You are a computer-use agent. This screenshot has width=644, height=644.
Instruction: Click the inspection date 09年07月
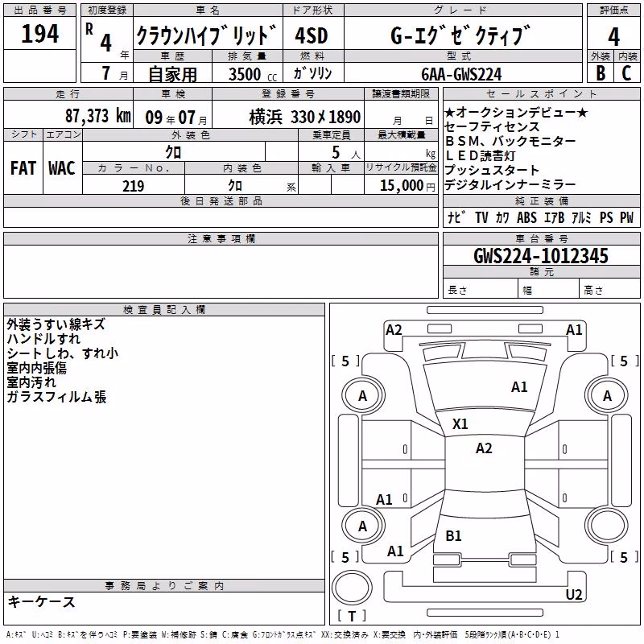coord(176,118)
